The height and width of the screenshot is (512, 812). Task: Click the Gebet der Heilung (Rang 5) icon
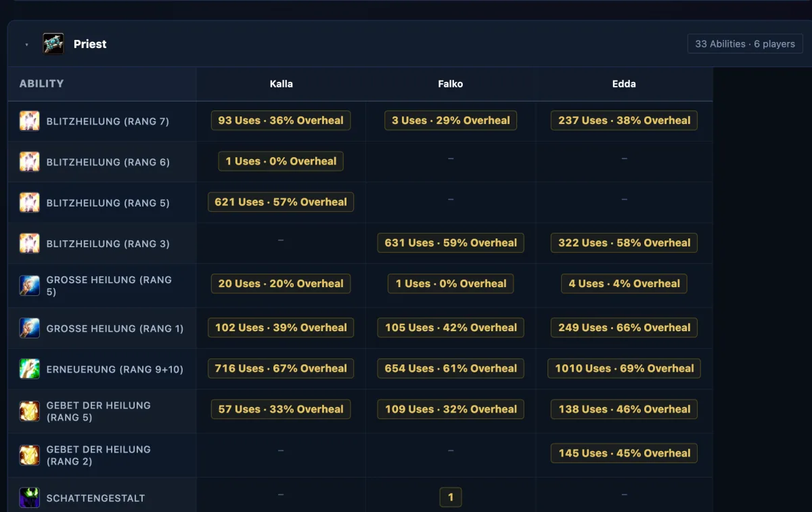pos(30,411)
